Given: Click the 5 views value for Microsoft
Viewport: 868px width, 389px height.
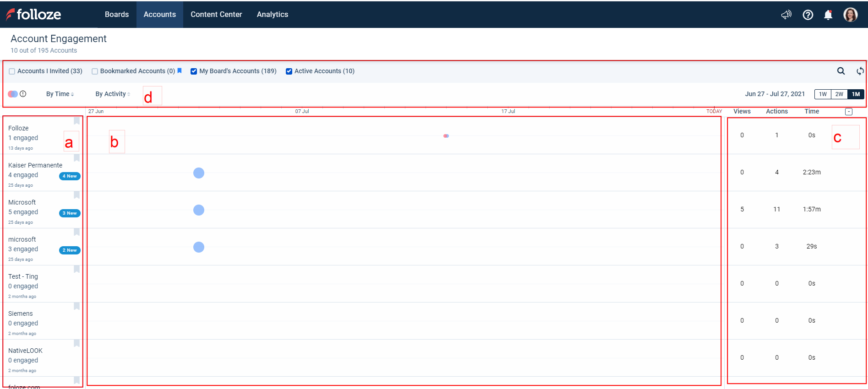Looking at the screenshot, I should point(742,209).
